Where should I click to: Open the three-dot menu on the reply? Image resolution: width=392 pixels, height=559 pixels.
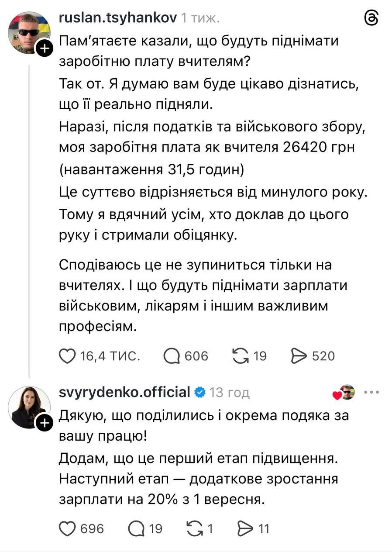click(371, 392)
